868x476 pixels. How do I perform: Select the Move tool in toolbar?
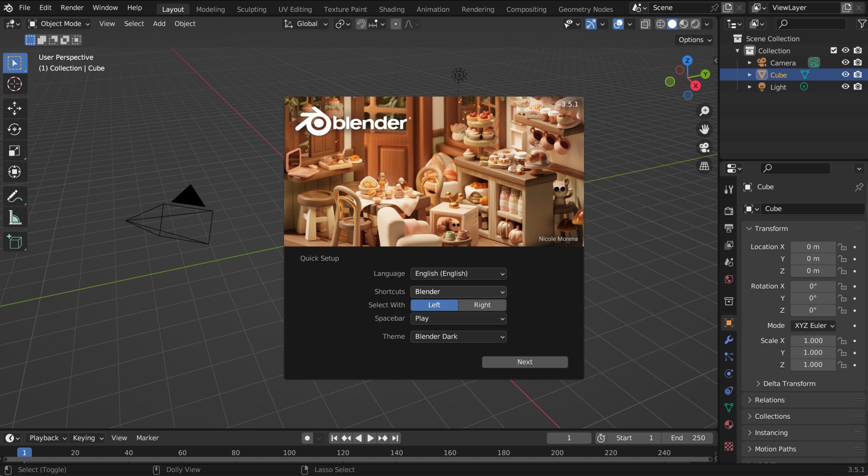[x=14, y=108]
